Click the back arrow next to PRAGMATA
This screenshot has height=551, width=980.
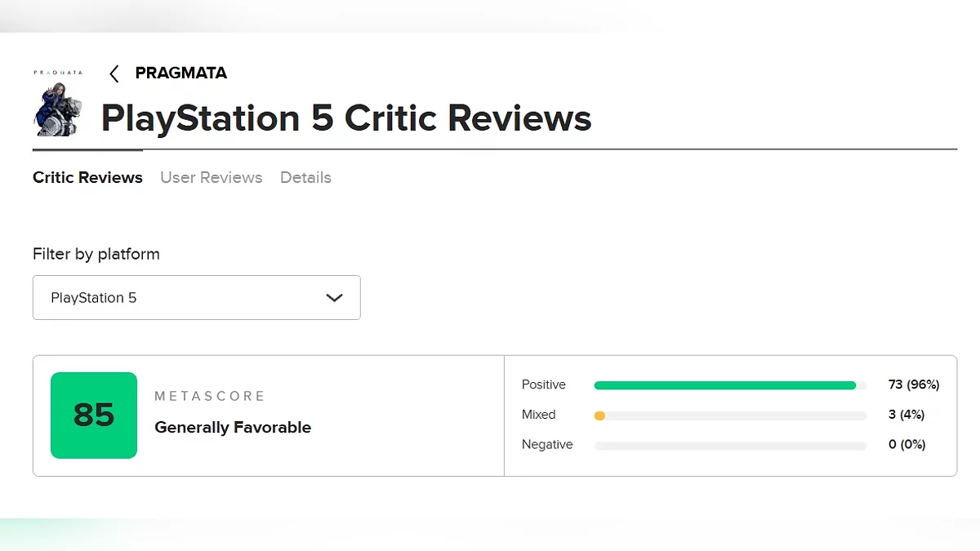coord(114,73)
